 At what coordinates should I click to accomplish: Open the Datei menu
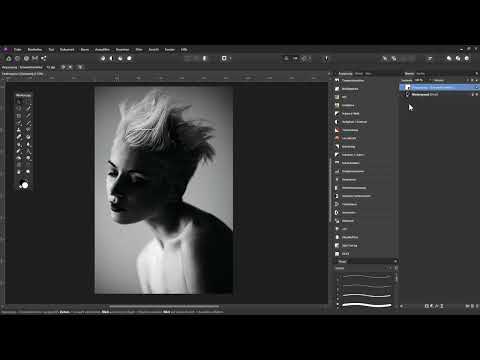pos(18,49)
